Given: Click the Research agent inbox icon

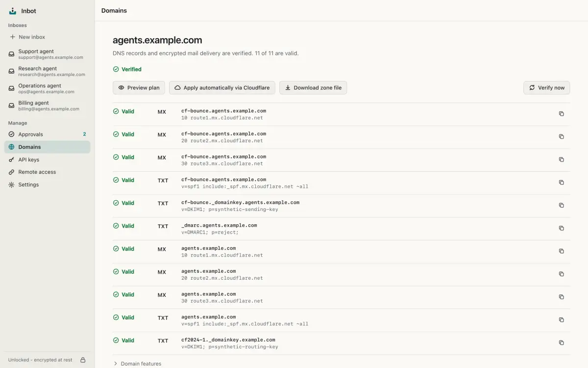Looking at the screenshot, I should click(x=12, y=71).
